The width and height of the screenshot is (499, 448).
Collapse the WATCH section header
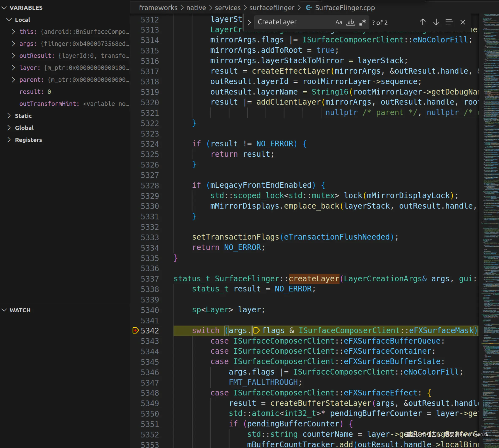click(4, 310)
